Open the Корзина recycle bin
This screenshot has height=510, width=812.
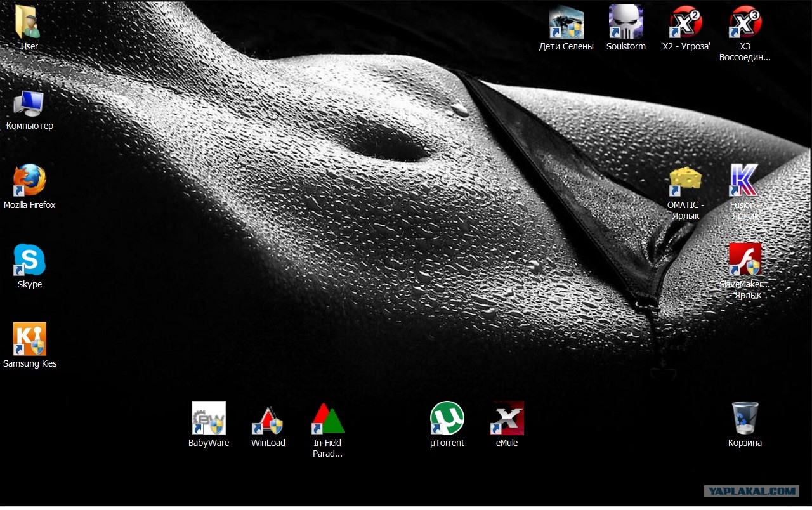pos(745,419)
